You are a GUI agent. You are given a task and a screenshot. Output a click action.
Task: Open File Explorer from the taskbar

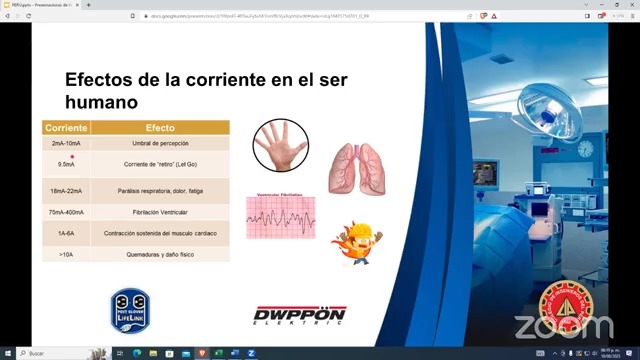pos(153,353)
